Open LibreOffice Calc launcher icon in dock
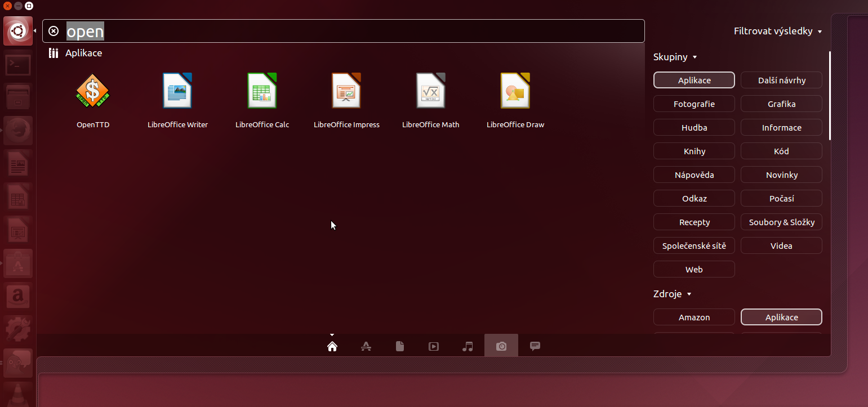Screen dimensions: 868x407 (18, 198)
